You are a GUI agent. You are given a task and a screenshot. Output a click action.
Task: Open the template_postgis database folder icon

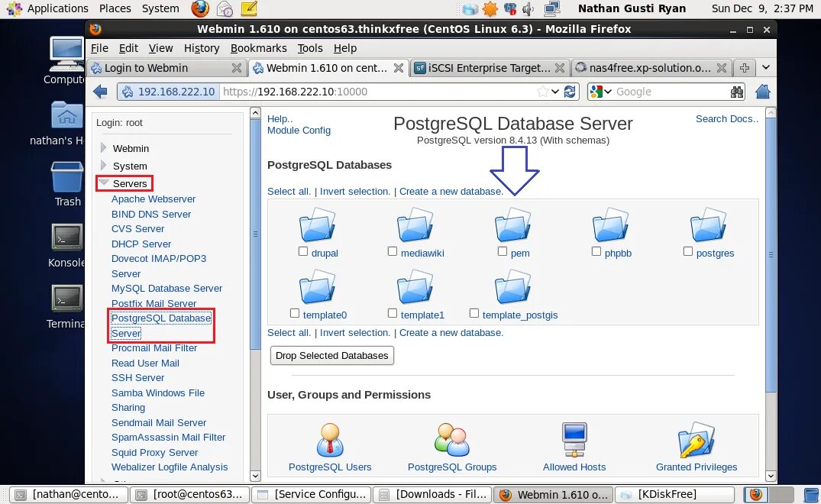513,287
